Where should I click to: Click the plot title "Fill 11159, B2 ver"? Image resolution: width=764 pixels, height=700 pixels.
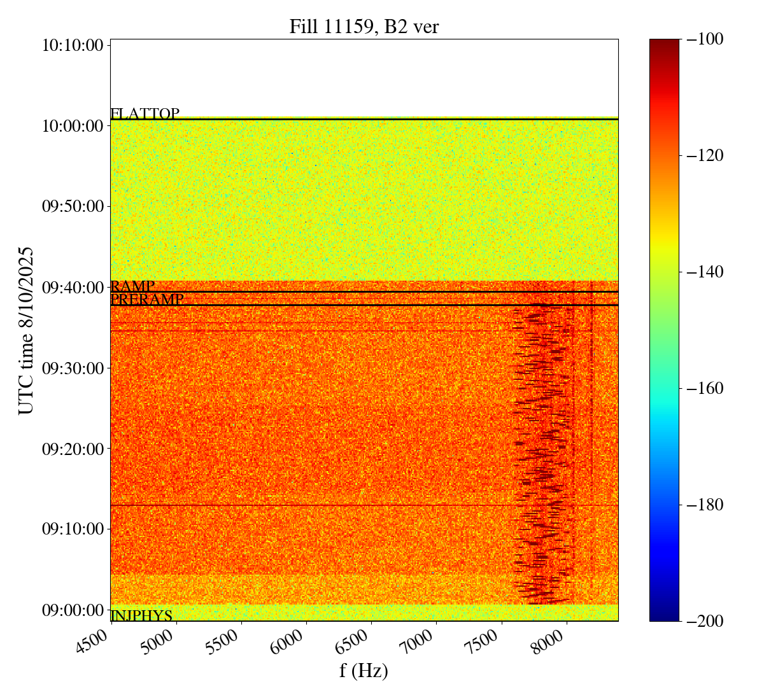[x=364, y=27]
